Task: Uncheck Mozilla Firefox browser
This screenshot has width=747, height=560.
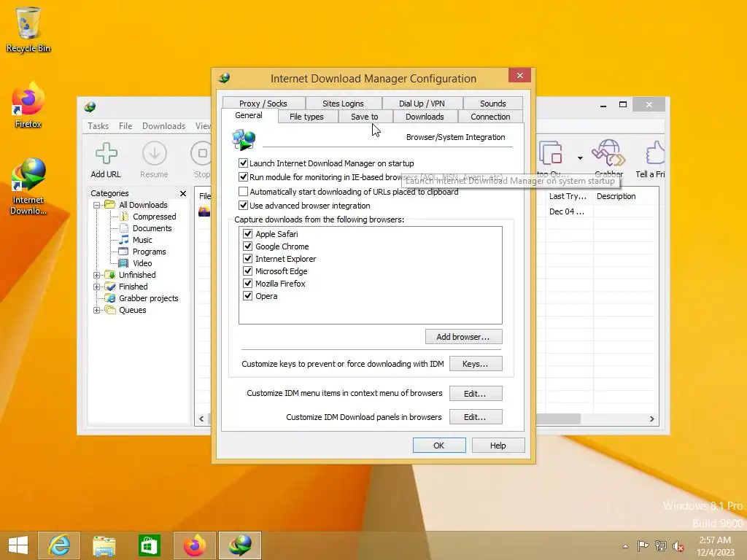Action: pos(248,284)
